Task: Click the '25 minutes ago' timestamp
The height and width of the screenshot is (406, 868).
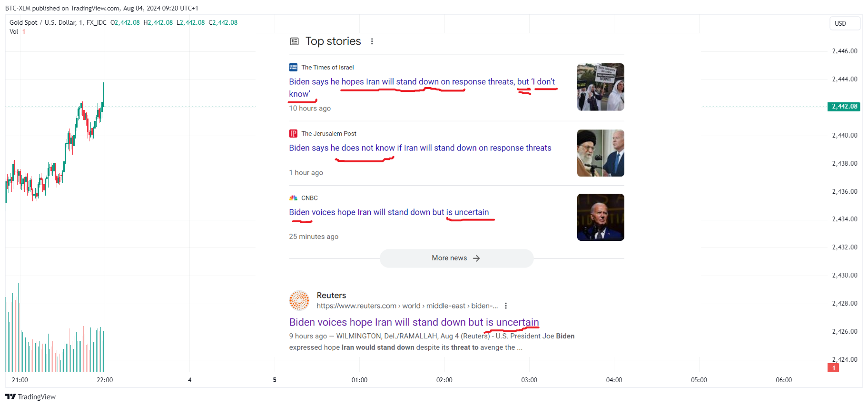Action: [x=314, y=237]
